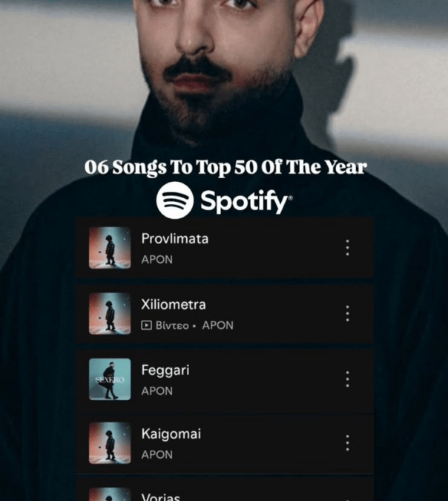Open the partially visible Vorias track
Image resolution: width=448 pixels, height=501 pixels.
point(225,490)
